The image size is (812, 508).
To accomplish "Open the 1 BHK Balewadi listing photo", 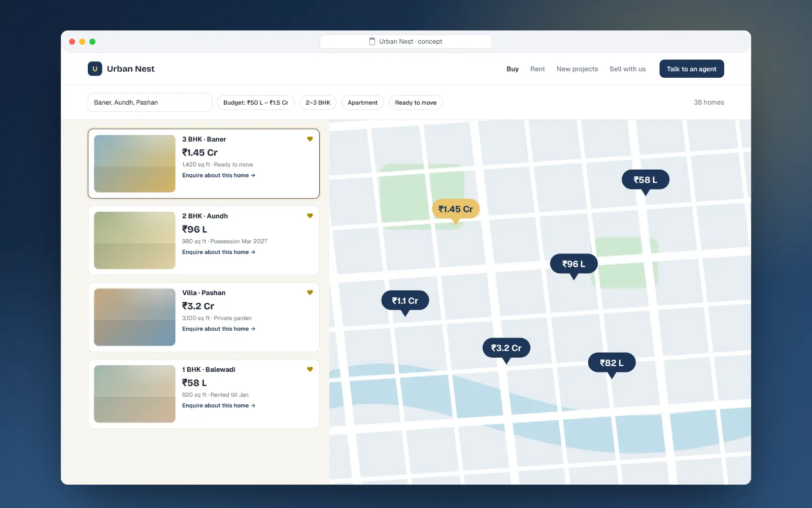I will point(134,394).
